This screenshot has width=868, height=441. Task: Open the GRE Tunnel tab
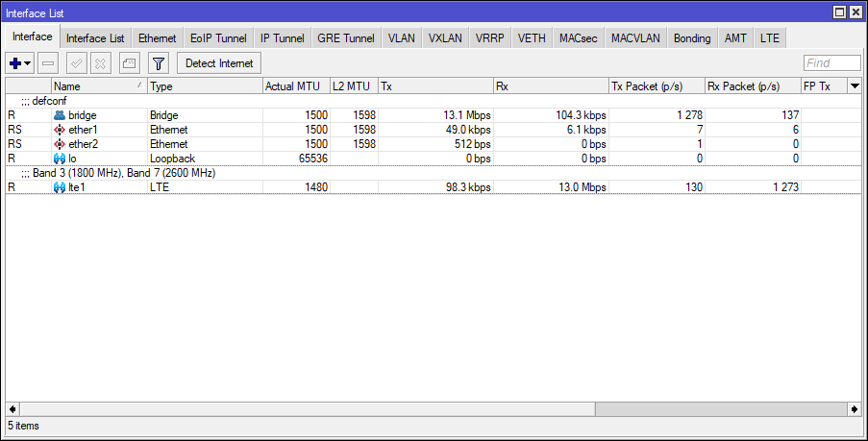(346, 38)
